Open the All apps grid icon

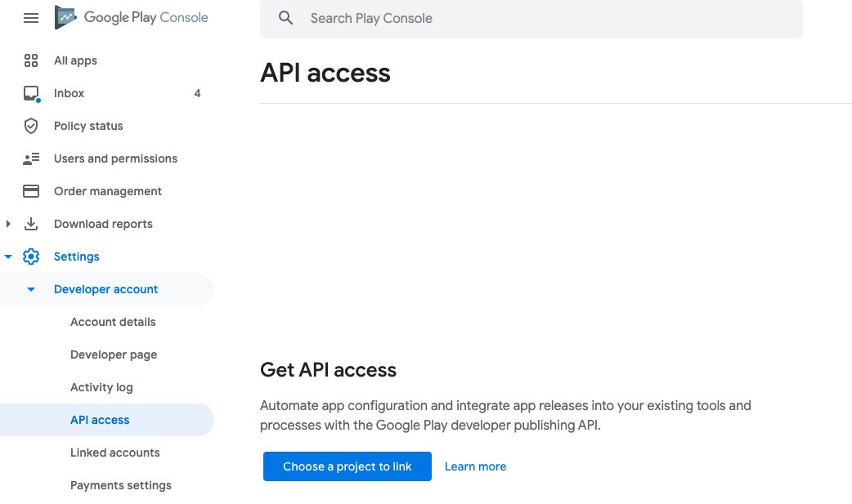pyautogui.click(x=31, y=60)
